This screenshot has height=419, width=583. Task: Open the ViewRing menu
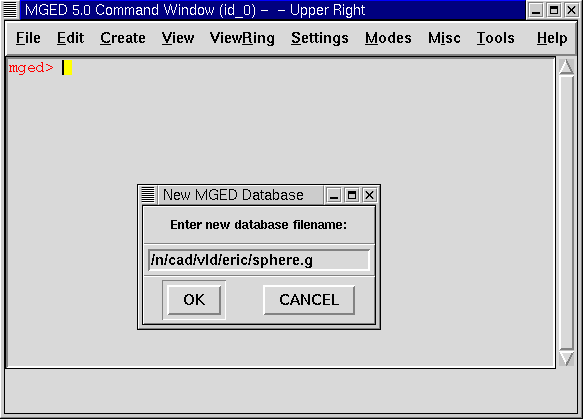pos(242,38)
